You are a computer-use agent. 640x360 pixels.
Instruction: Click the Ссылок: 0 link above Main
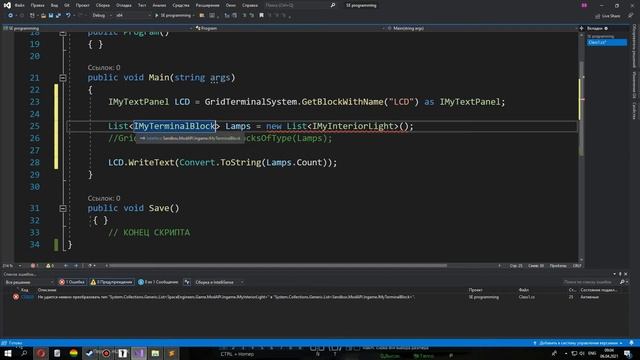(x=104, y=67)
